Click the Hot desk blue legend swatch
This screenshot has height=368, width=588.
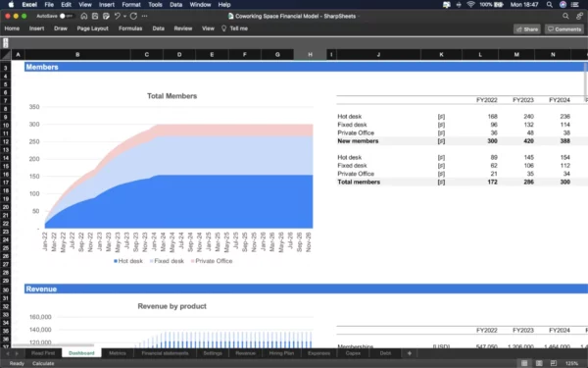coord(116,261)
